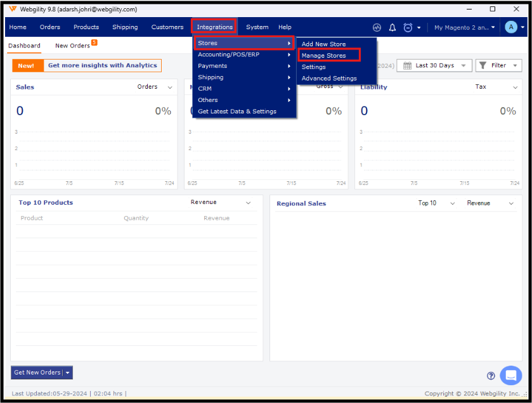Click the Webgility logo in the title bar
This screenshot has height=403, width=532.
coord(13,9)
